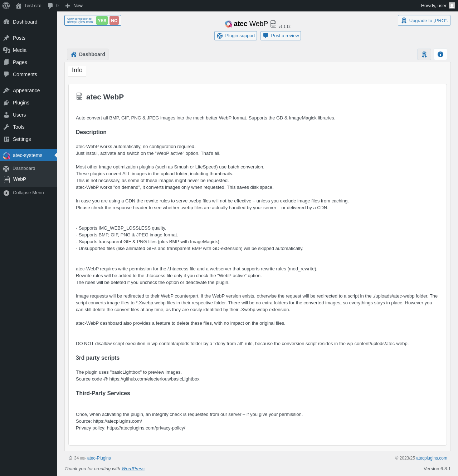
Task: Open the New content dropdown
Action: point(74,6)
